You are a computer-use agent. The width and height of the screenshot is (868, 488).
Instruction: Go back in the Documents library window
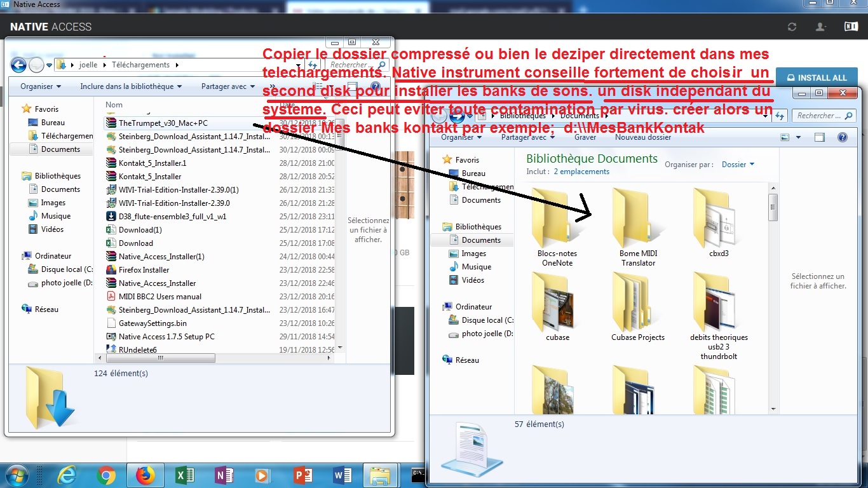coord(439,116)
